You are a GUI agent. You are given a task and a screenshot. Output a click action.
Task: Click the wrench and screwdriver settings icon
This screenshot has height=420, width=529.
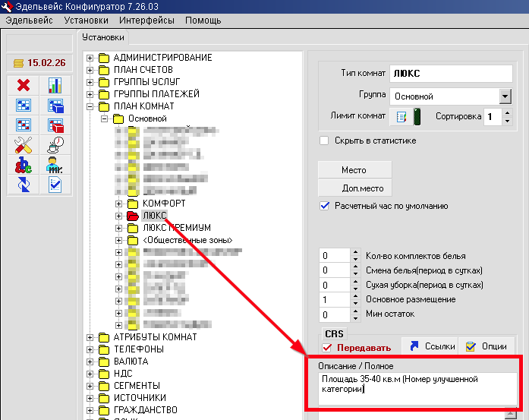[x=24, y=145]
